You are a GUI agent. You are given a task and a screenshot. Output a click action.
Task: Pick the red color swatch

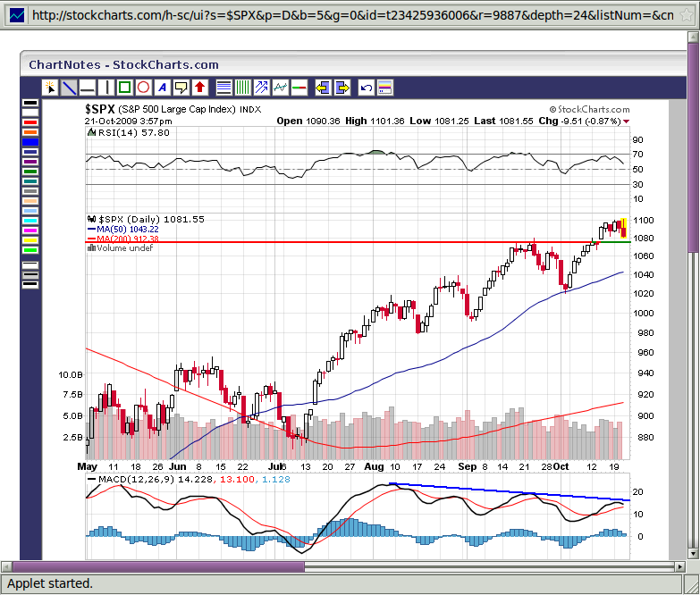pos(30,122)
